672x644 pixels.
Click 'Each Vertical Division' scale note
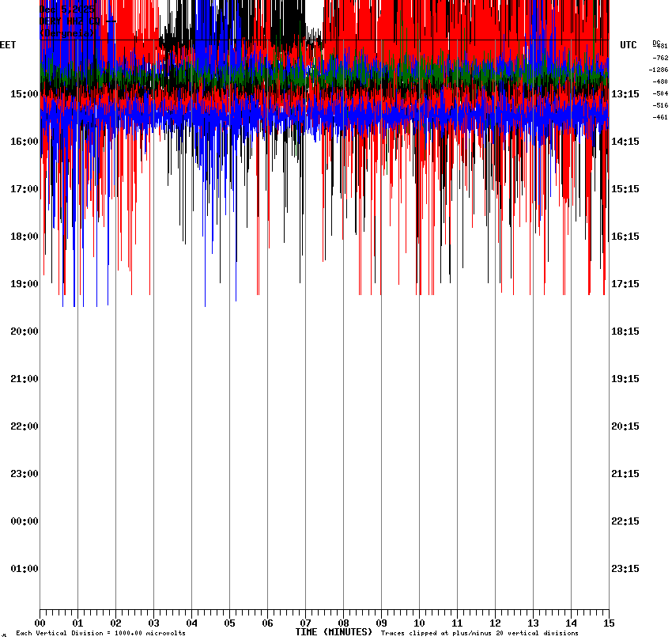point(100,633)
